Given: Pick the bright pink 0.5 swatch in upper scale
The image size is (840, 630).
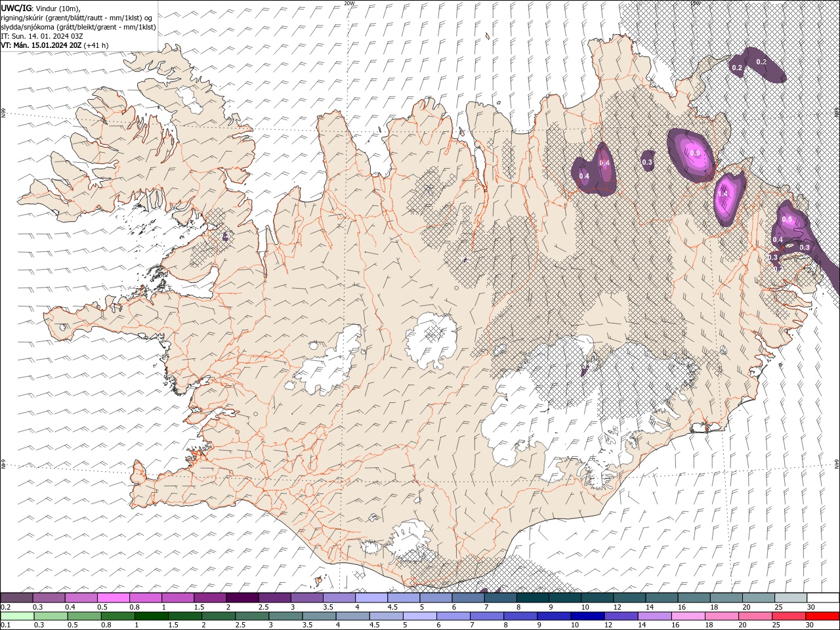Looking at the screenshot, I should coord(113,597).
